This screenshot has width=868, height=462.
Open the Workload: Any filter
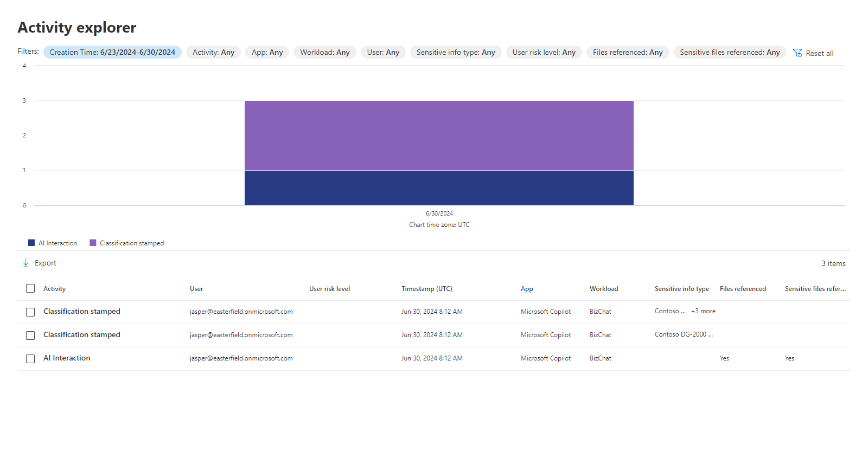[x=325, y=52]
